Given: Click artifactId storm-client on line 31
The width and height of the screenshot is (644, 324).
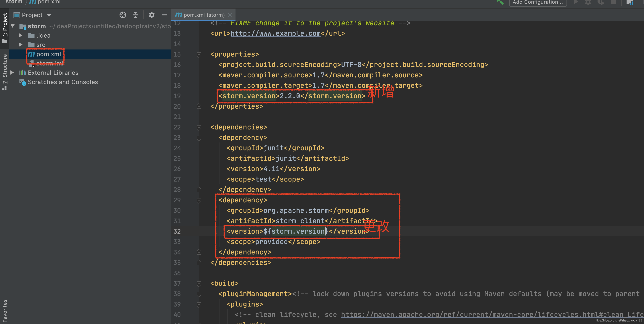Looking at the screenshot, I should coord(302,221).
